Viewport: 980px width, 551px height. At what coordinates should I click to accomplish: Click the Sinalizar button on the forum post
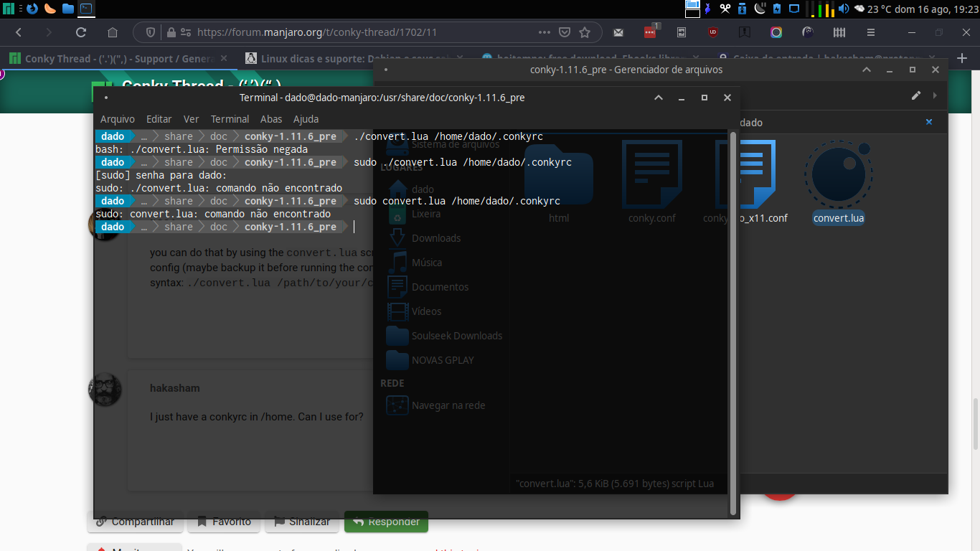click(x=301, y=522)
